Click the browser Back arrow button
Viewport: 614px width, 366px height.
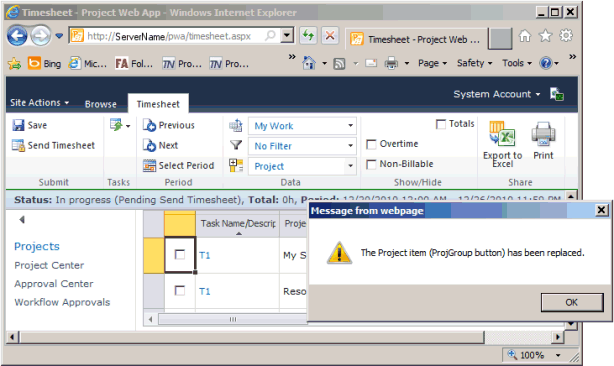click(x=17, y=36)
